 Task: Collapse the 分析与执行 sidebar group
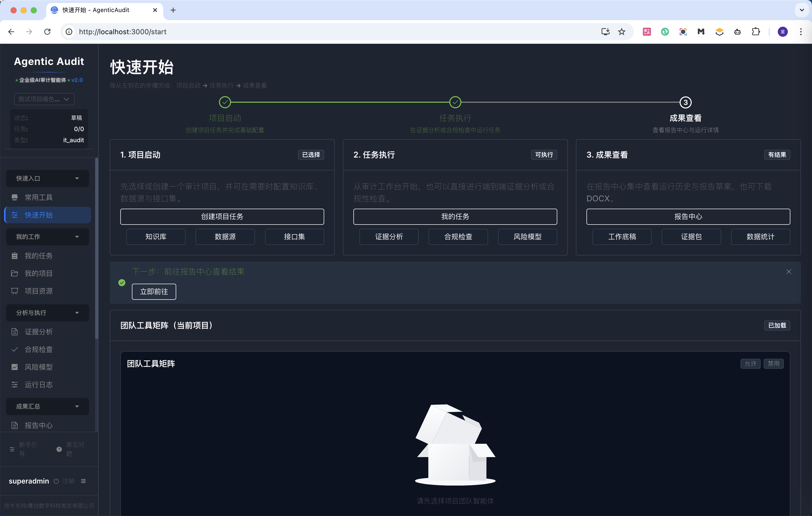(47, 313)
